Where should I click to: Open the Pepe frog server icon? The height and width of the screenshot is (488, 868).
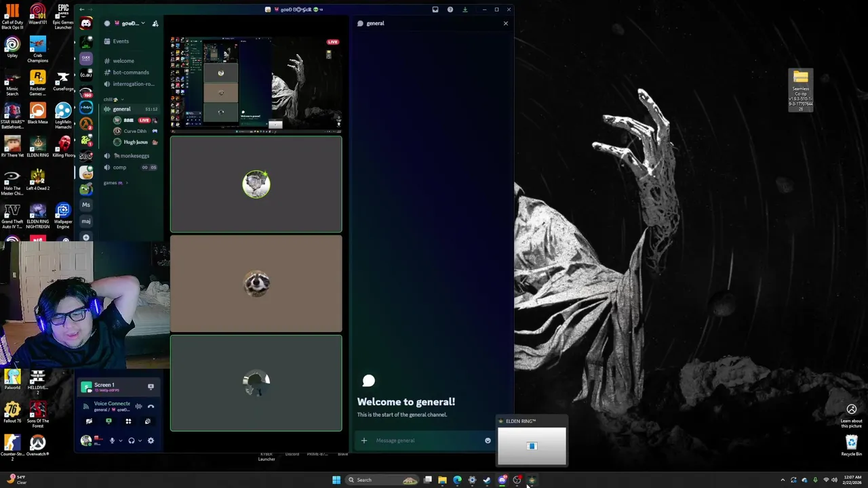86,189
